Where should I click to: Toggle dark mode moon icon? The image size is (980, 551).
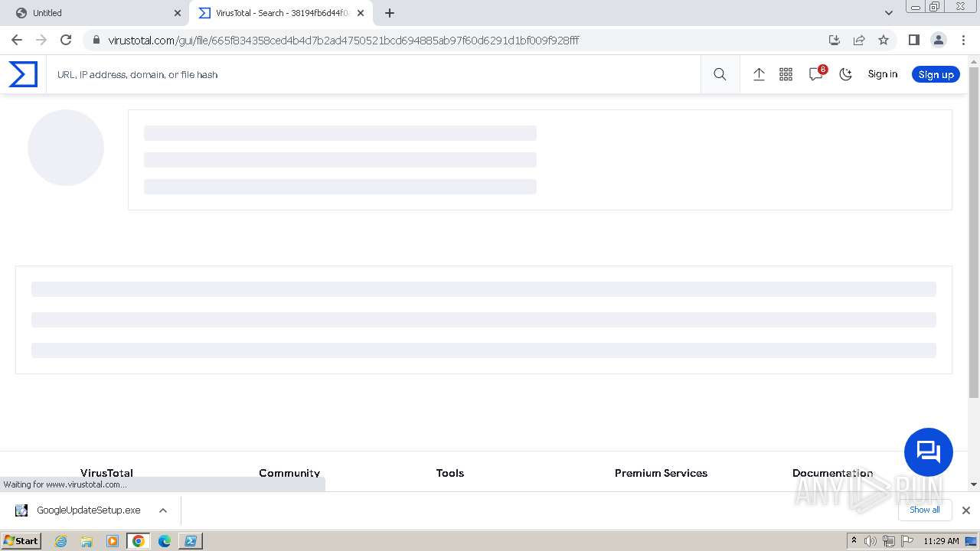tap(845, 74)
